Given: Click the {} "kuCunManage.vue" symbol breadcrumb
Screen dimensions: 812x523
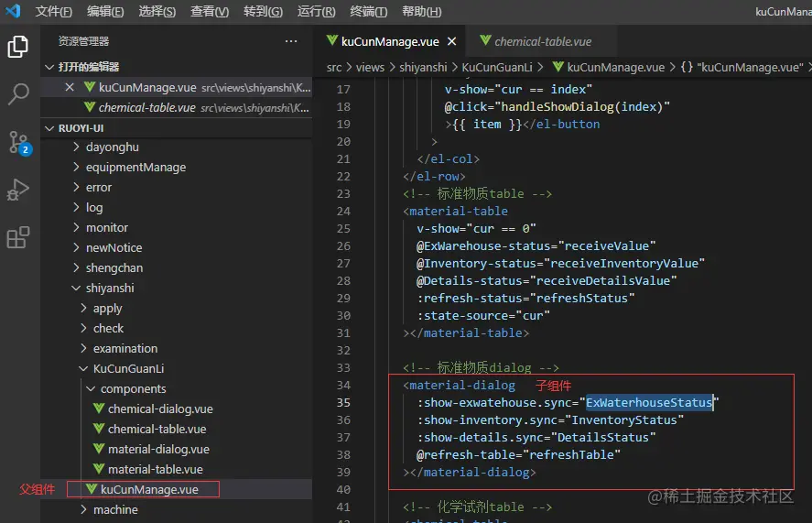Looking at the screenshot, I should click(x=742, y=68).
